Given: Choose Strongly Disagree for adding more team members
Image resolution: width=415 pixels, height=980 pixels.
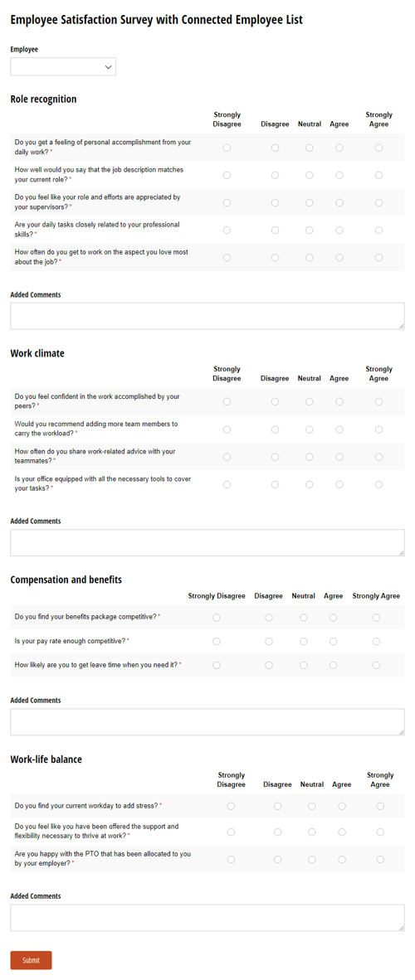Looking at the screenshot, I should tap(227, 429).
